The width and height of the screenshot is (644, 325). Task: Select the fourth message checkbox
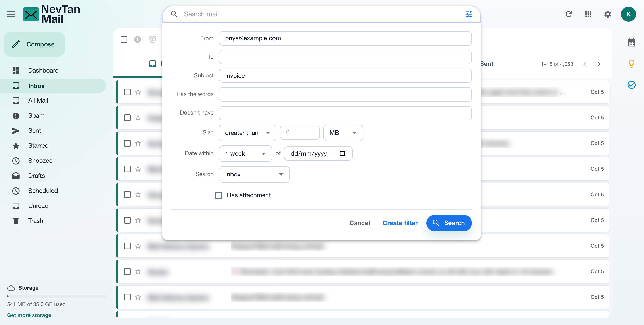click(127, 169)
